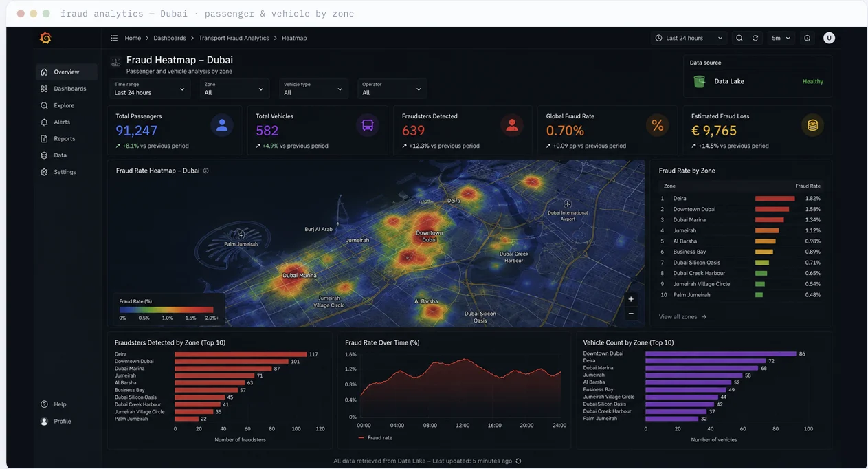Click the Fraud Rate color gradient legend
This screenshot has height=469, width=868.
pos(166,310)
